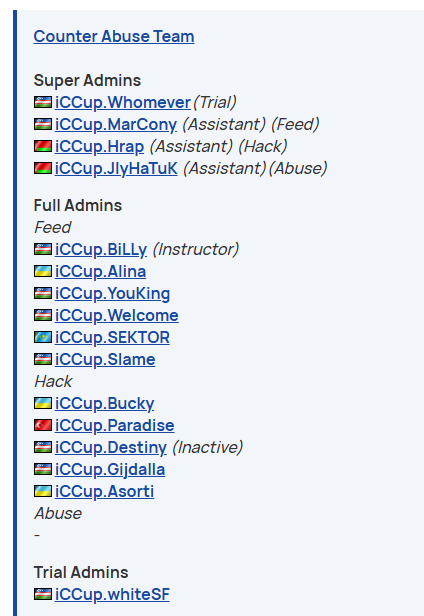Click the Turkey flag beside iCCup.Paradise
Viewport: 424px width, 616px height.
43,425
